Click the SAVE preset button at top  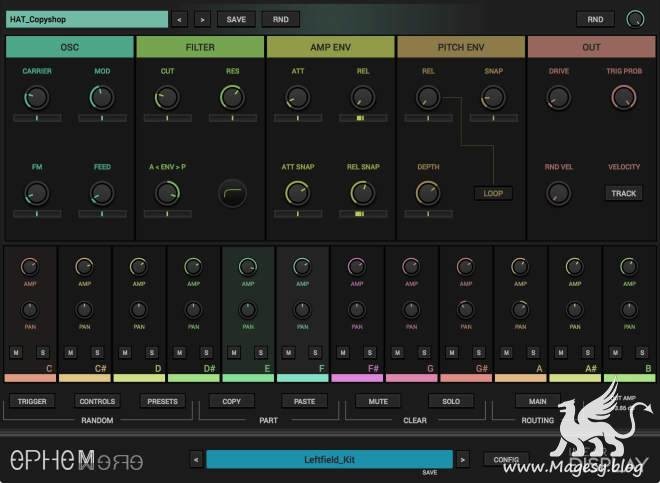pyautogui.click(x=236, y=19)
